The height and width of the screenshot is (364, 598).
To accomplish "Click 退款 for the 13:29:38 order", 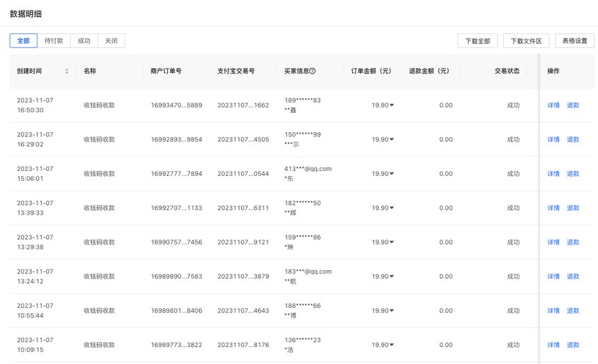I will point(573,242).
